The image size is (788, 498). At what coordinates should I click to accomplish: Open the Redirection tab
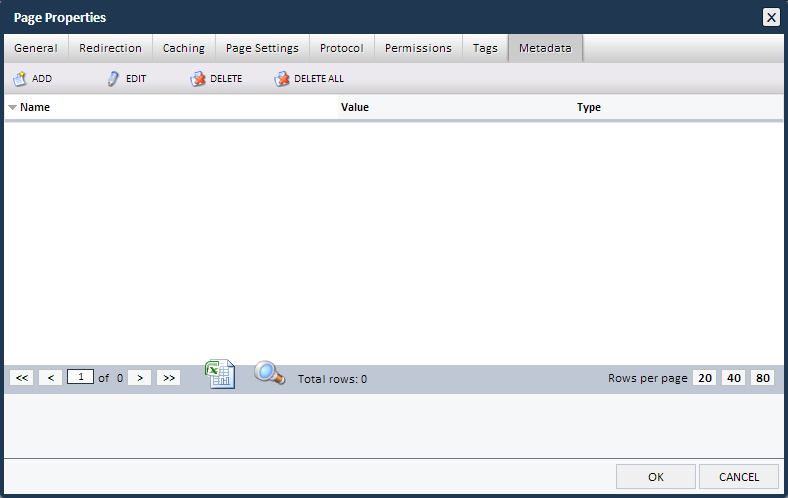coord(110,48)
